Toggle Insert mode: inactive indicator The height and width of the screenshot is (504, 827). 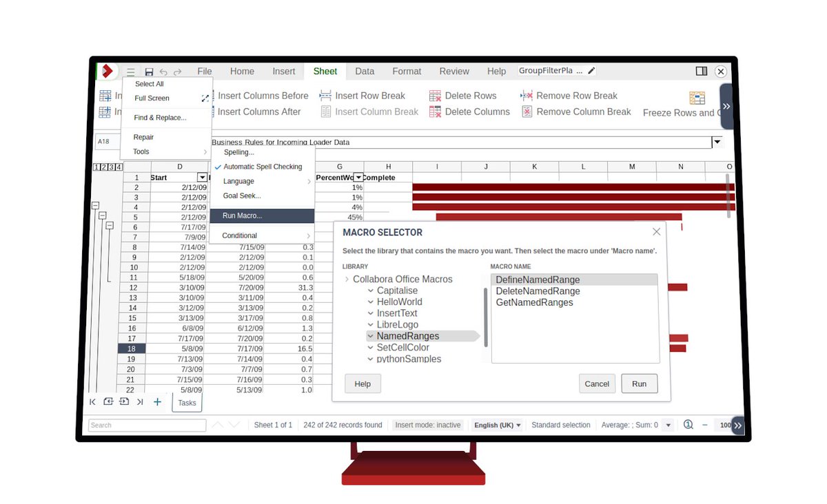pyautogui.click(x=428, y=425)
